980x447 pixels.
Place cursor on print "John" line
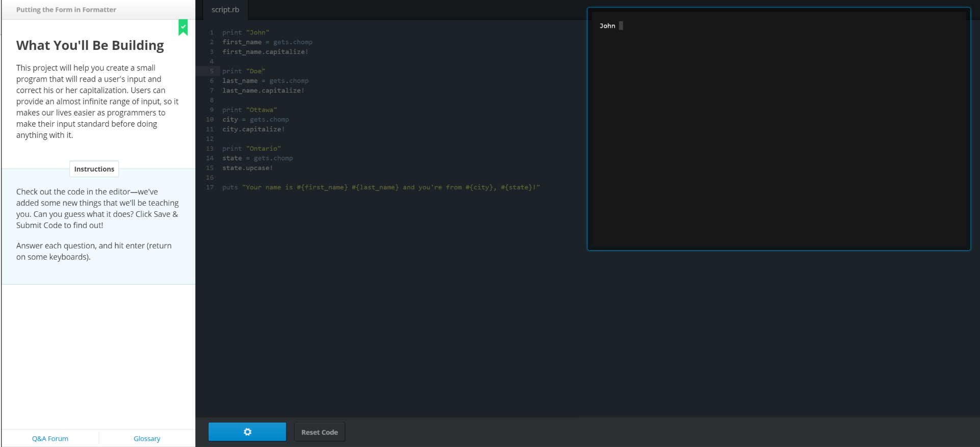pos(246,33)
